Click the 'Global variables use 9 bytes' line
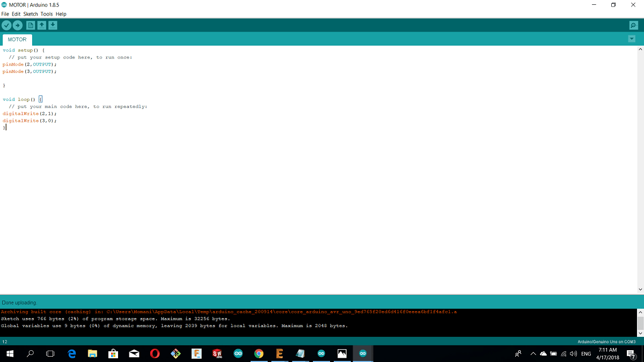This screenshot has width=644, height=362. click(x=174, y=326)
